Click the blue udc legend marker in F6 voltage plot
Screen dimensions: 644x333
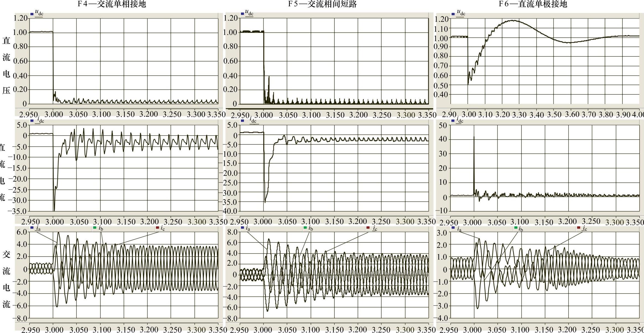[453, 14]
